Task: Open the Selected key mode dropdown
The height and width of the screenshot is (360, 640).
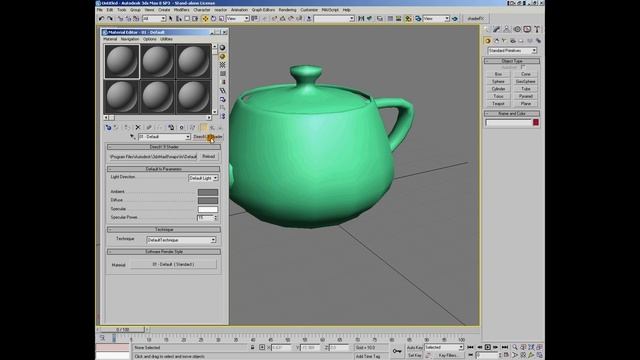Action: click(x=444, y=347)
